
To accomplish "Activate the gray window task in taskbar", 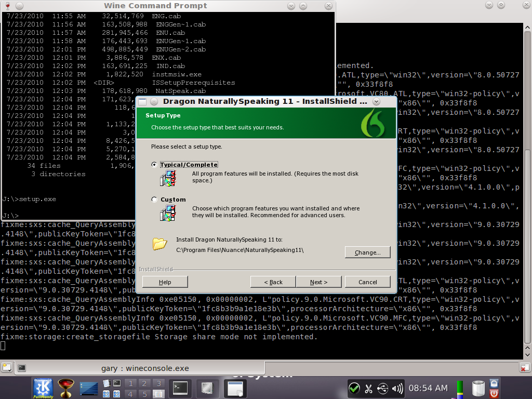I will pos(207,388).
